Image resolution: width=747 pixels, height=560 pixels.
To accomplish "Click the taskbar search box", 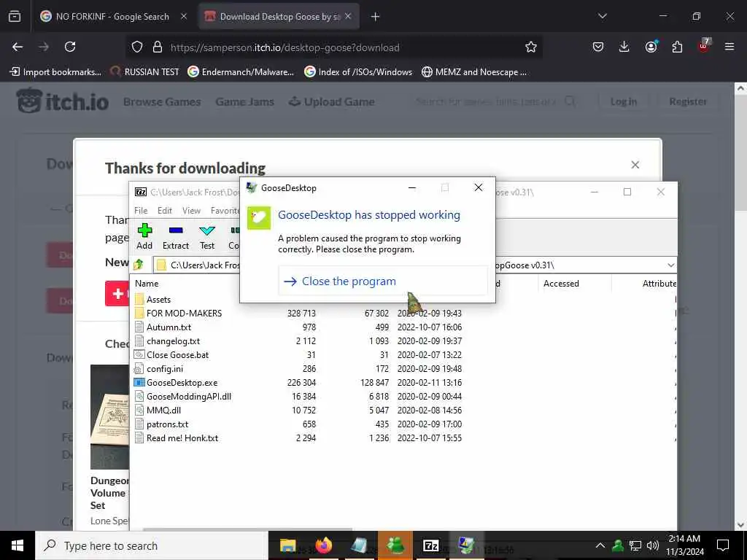I will pos(152,545).
